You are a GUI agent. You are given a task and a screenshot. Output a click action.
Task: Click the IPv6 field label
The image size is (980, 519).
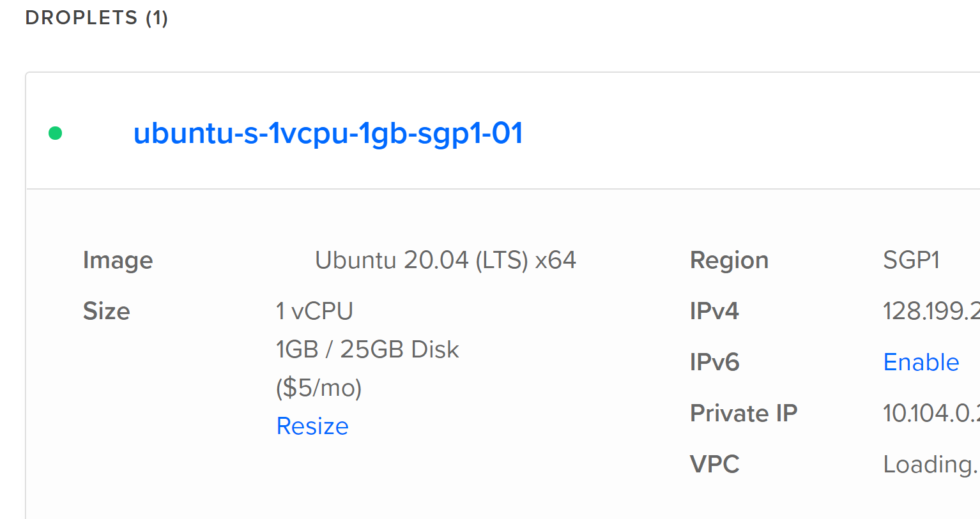coord(714,363)
